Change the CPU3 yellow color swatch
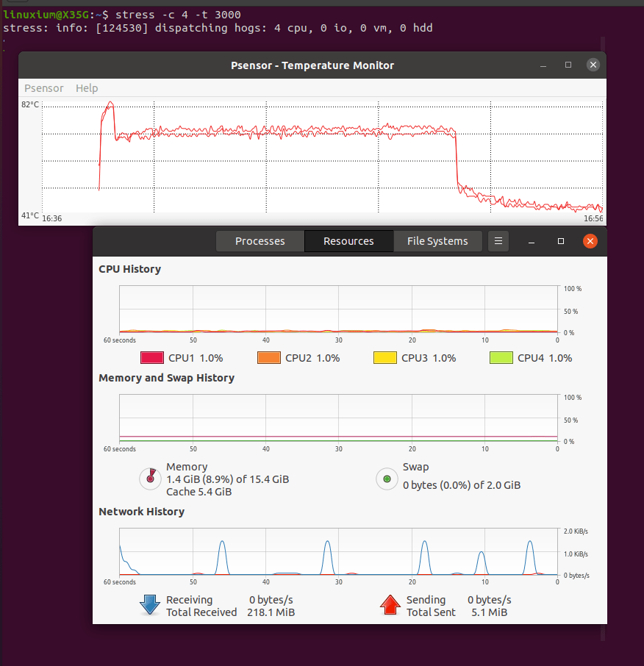The width and height of the screenshot is (644, 666). coord(385,358)
